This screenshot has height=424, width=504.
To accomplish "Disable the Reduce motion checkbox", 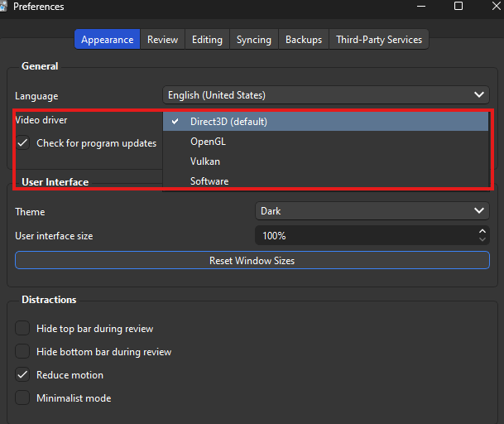I will point(22,375).
